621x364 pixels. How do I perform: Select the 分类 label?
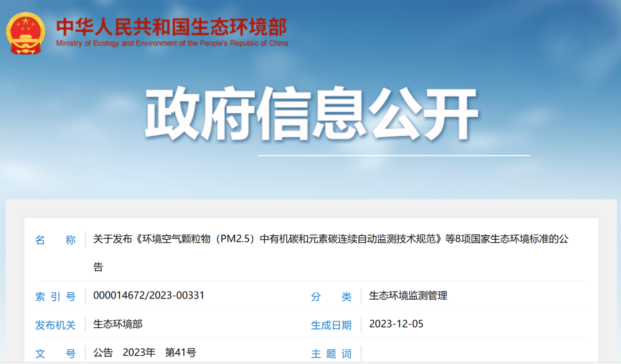[331, 297]
